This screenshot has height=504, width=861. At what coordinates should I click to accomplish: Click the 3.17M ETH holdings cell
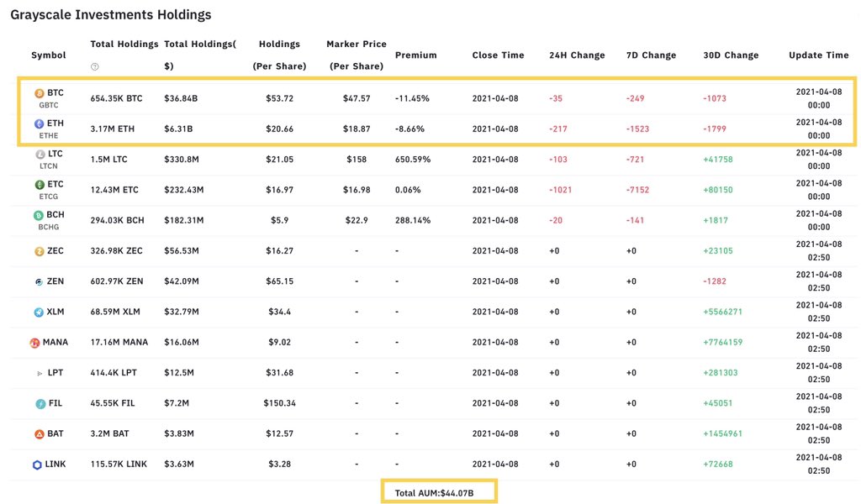[112, 129]
